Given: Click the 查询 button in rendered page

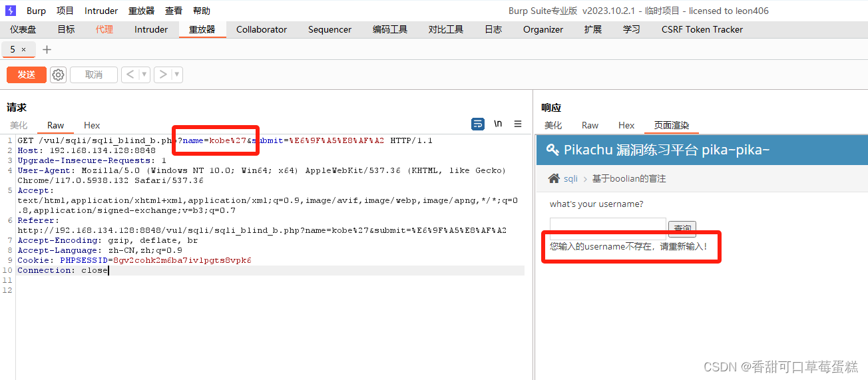Looking at the screenshot, I should (682, 229).
